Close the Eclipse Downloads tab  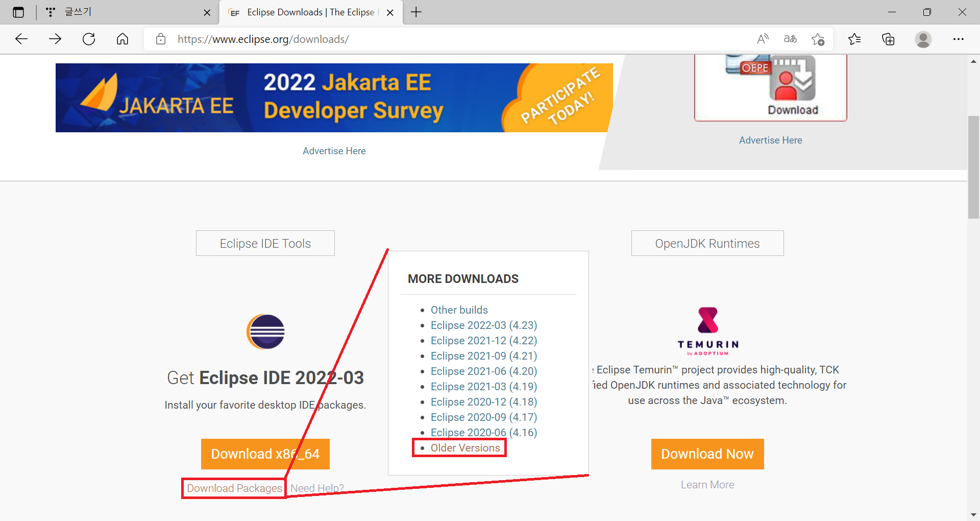coord(390,13)
